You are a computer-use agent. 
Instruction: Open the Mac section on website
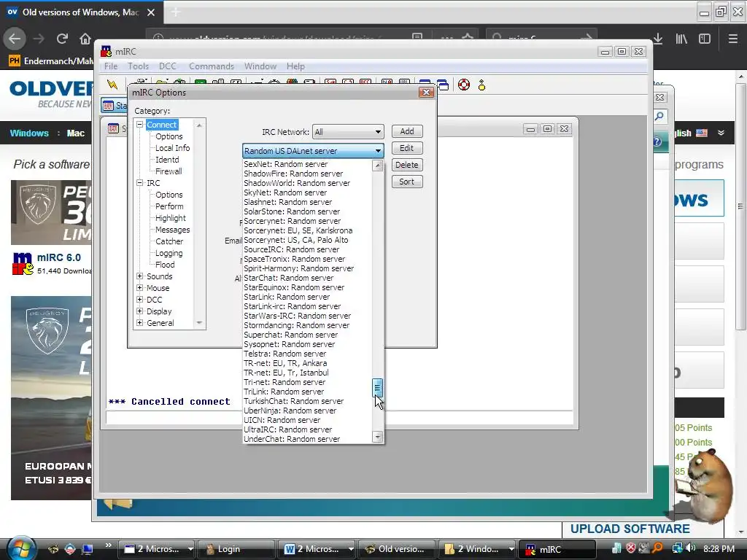pos(75,133)
